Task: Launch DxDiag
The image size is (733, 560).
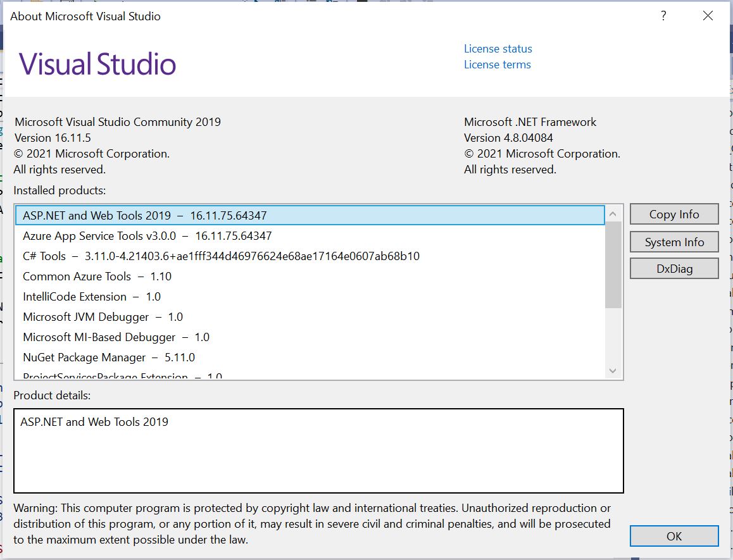Action: click(x=673, y=268)
